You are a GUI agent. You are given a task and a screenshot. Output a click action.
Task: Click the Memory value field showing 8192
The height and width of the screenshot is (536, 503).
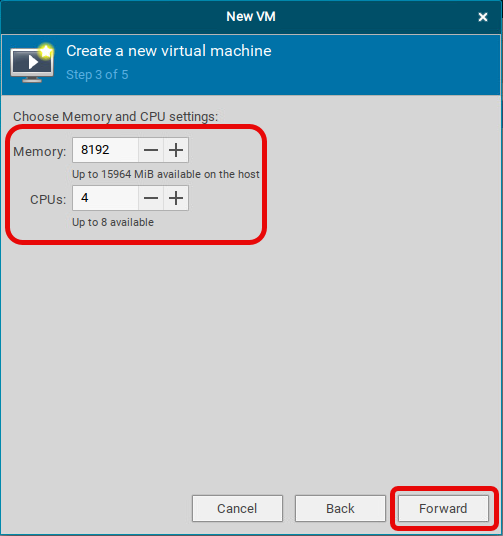(x=105, y=150)
